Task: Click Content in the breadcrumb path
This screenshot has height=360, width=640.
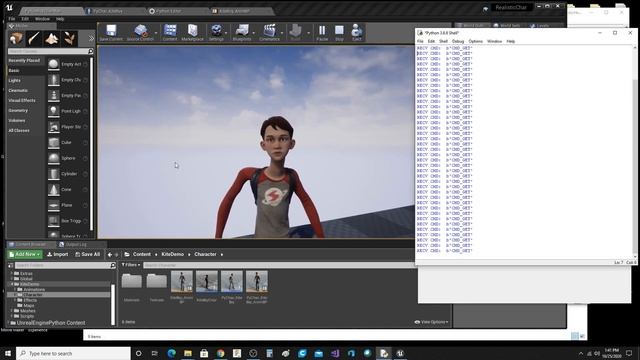Action: point(142,254)
